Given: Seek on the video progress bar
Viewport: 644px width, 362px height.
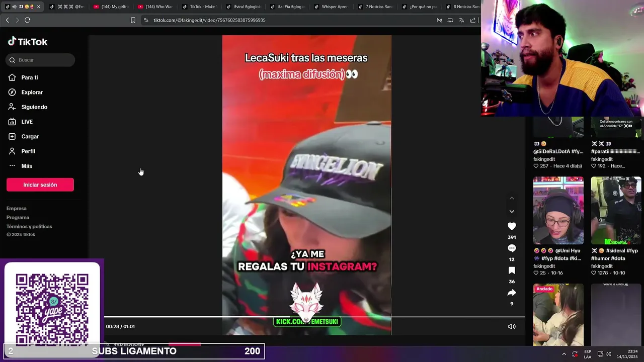Looking at the screenshot, I should (314, 317).
